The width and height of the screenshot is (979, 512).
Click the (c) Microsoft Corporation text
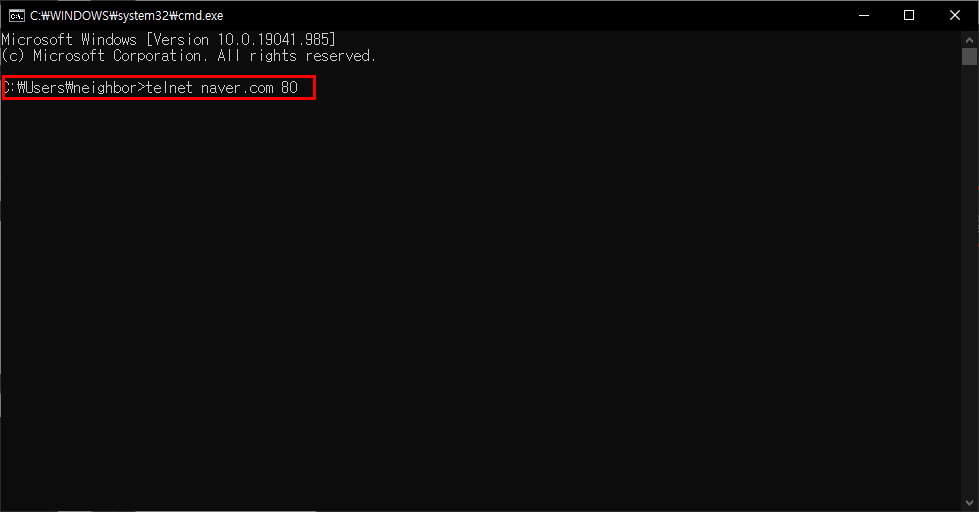(x=104, y=56)
